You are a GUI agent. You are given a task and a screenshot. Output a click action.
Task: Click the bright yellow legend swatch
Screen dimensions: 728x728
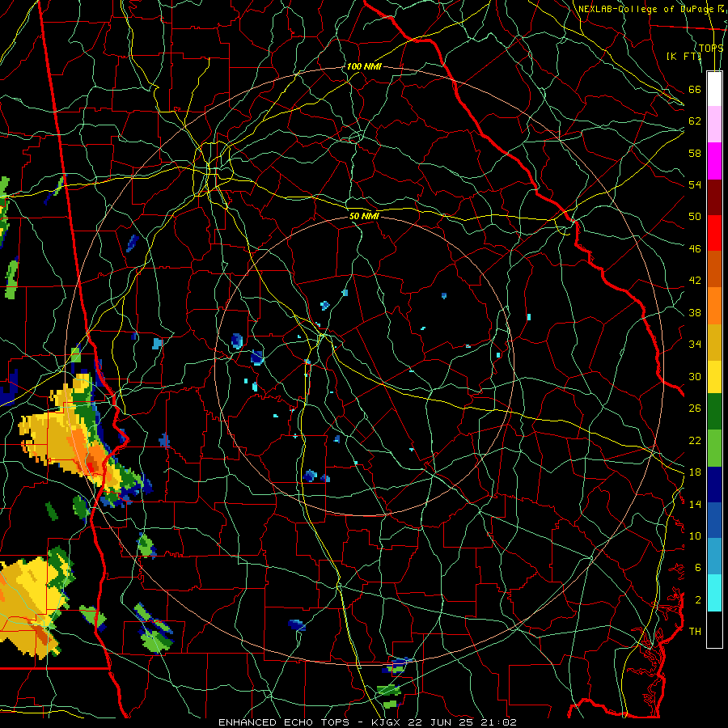click(714, 376)
